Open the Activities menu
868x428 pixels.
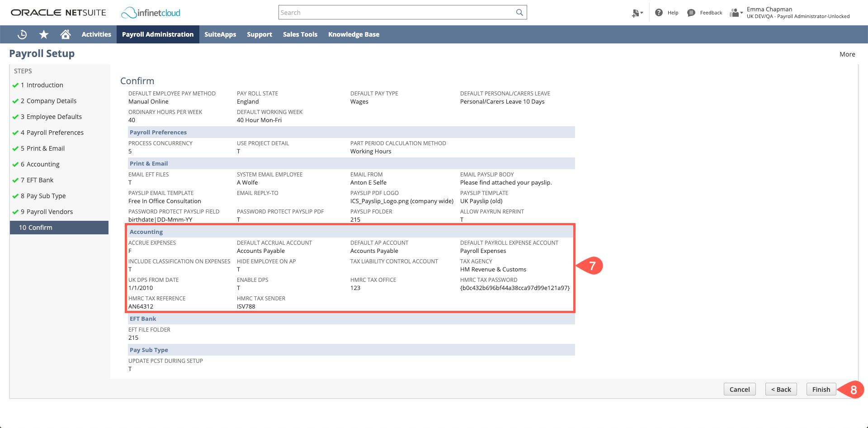pyautogui.click(x=96, y=34)
